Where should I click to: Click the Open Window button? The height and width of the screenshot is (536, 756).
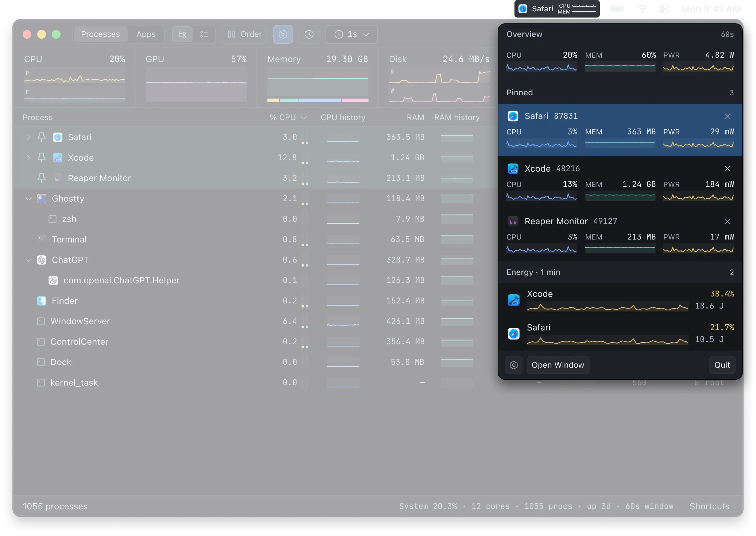(x=558, y=365)
